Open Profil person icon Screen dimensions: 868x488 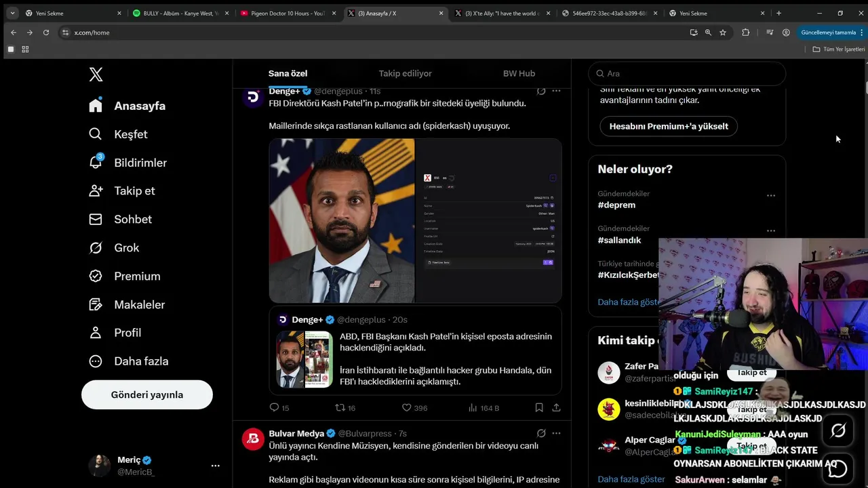[96, 333]
